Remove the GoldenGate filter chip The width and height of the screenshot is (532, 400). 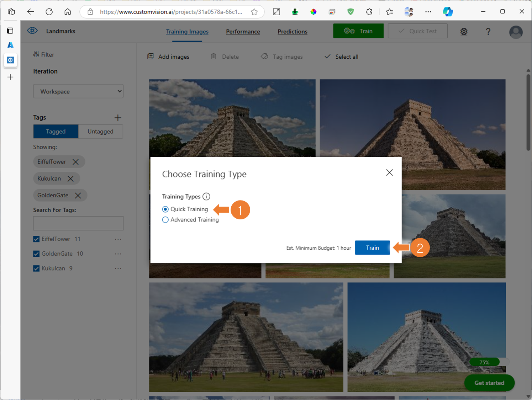(78, 195)
